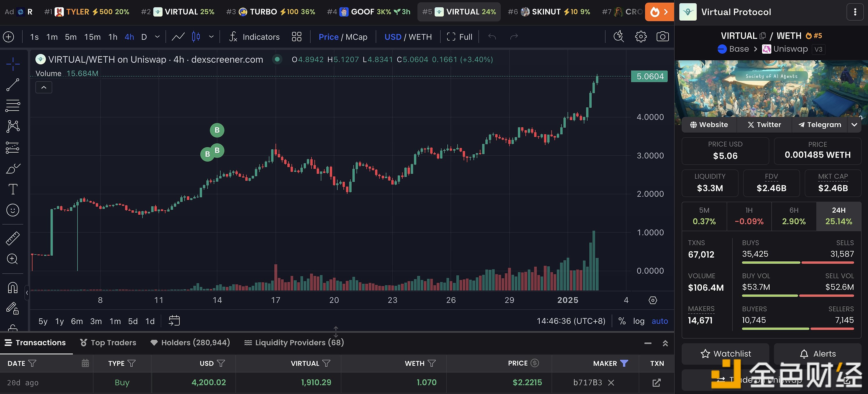
Task: Add pair to Watchlist
Action: point(725,354)
